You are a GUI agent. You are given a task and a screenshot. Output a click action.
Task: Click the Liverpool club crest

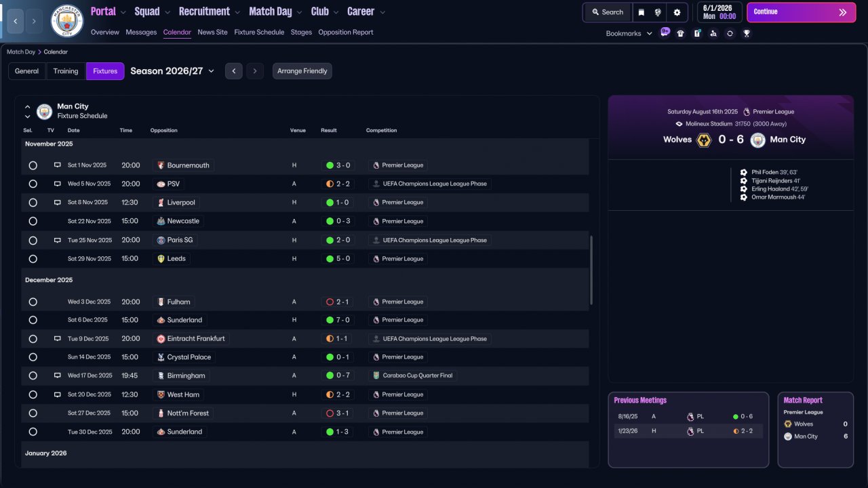[161, 203]
